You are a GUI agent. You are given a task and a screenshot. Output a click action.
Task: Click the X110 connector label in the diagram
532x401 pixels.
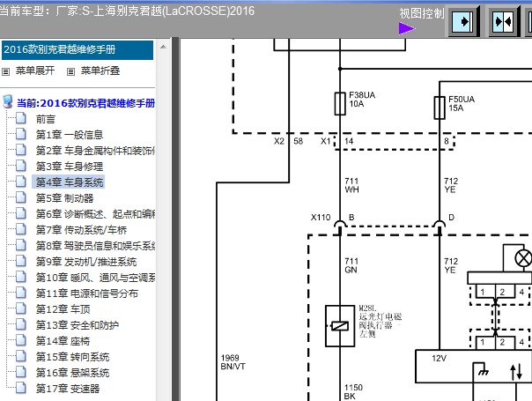pyautogui.click(x=321, y=218)
